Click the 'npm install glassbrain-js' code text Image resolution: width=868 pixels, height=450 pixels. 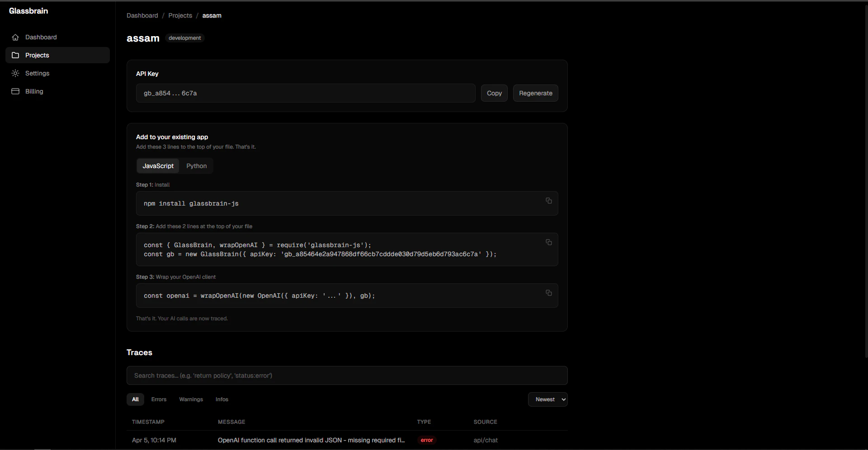tap(191, 204)
